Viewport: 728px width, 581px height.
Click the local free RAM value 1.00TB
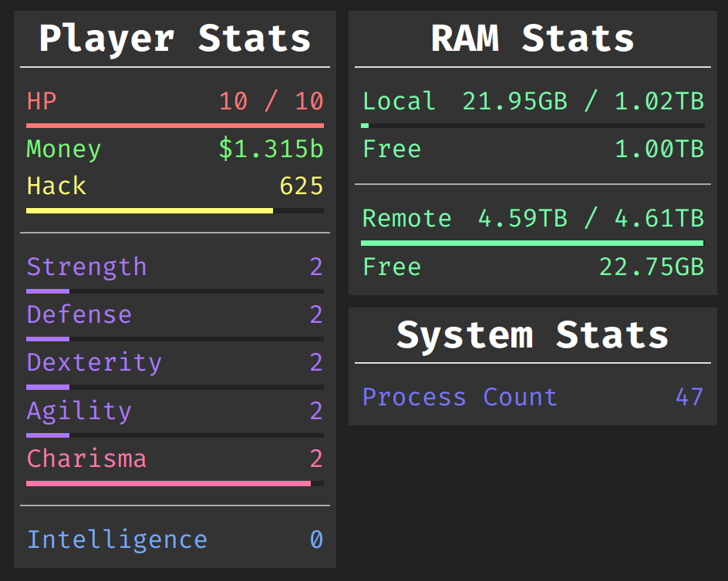pyautogui.click(x=659, y=149)
